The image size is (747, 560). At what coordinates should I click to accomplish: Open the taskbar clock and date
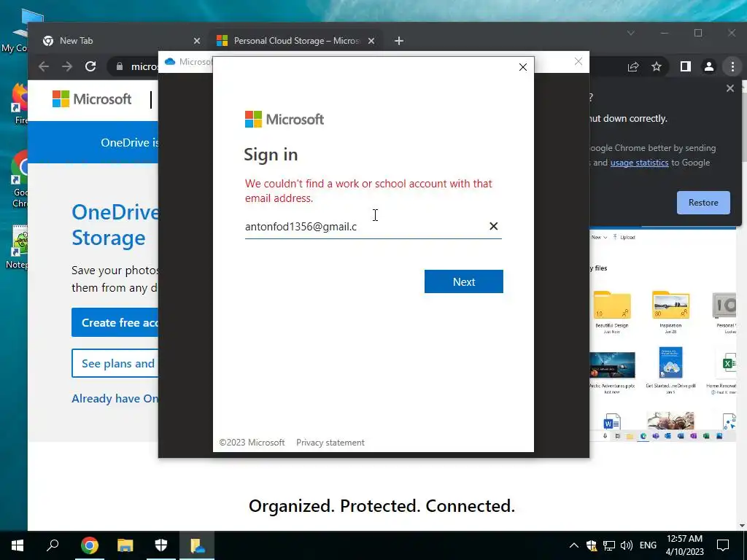pyautogui.click(x=684, y=545)
